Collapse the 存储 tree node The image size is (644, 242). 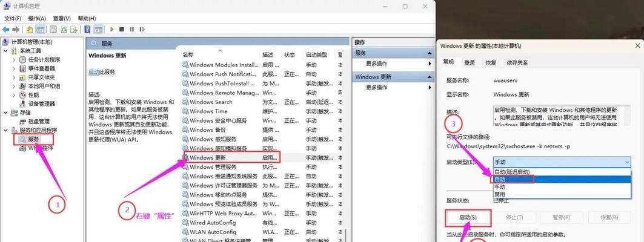[5, 113]
